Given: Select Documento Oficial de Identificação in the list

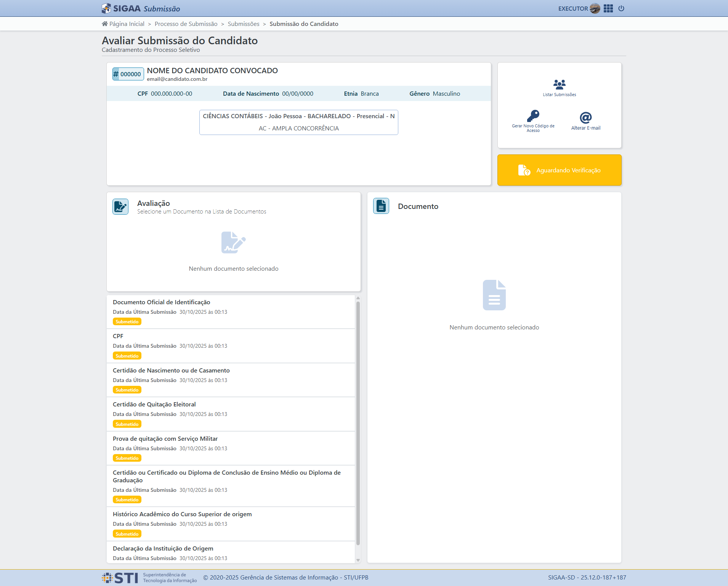Looking at the screenshot, I should [x=231, y=311].
